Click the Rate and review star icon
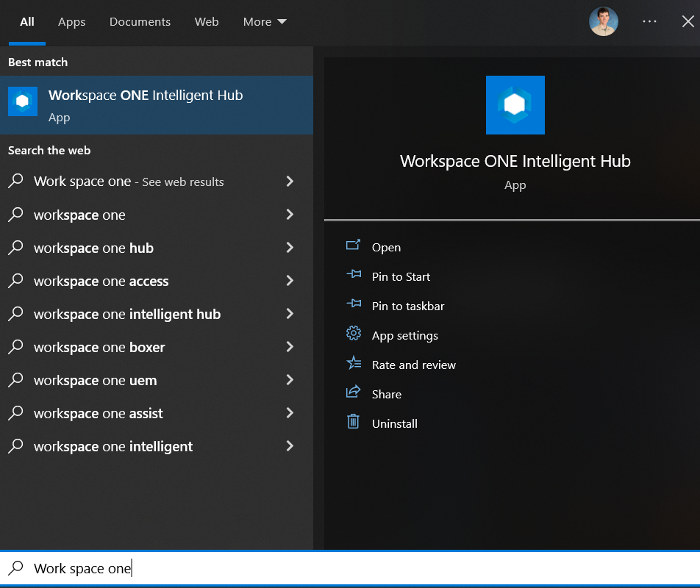 pyautogui.click(x=354, y=362)
